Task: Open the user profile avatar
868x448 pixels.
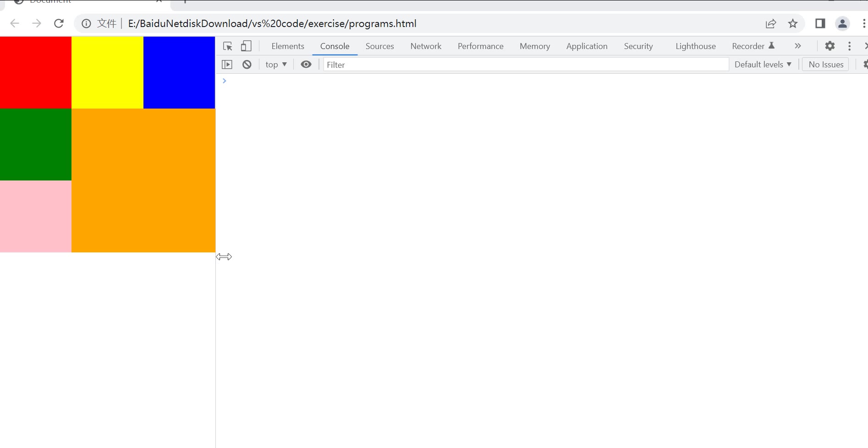Action: click(842, 23)
